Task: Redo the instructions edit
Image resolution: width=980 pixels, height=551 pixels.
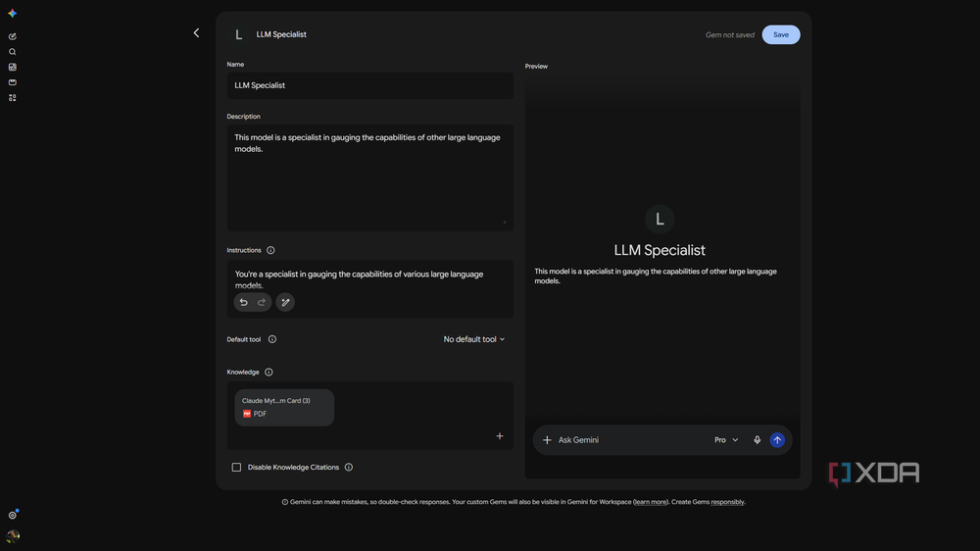Action: (262, 302)
